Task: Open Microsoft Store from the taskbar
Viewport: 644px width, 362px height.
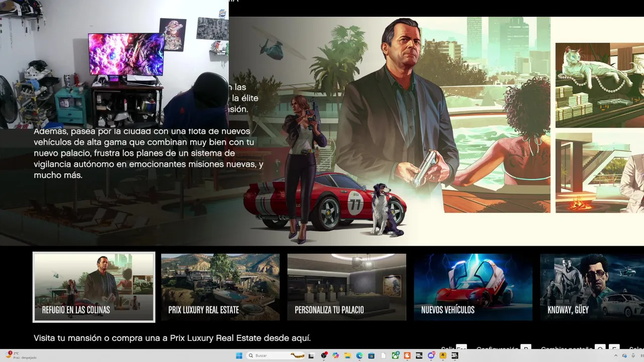Action: pos(371,355)
